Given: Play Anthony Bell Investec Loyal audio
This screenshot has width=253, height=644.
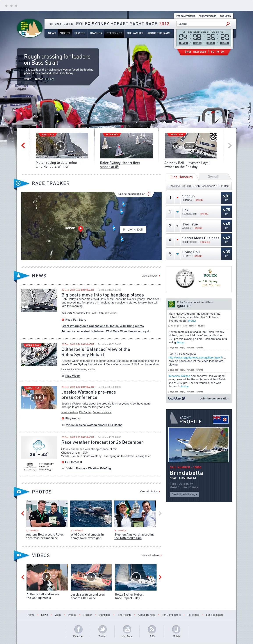Looking at the screenshot, I should point(190,146).
